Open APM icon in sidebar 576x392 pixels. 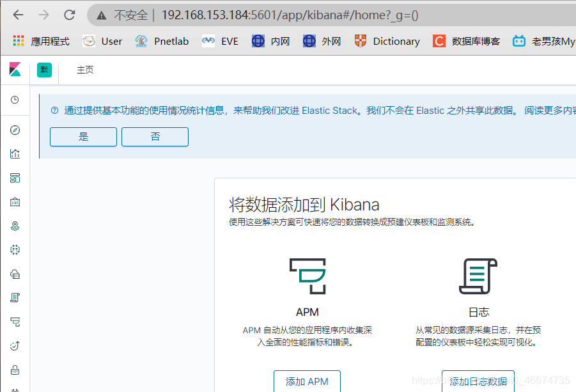click(x=15, y=322)
